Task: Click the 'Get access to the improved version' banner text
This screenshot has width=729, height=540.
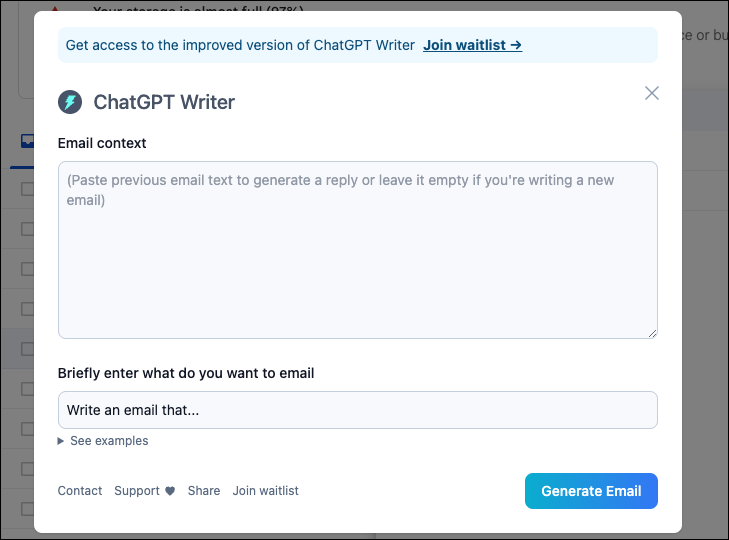Action: pyautogui.click(x=240, y=45)
